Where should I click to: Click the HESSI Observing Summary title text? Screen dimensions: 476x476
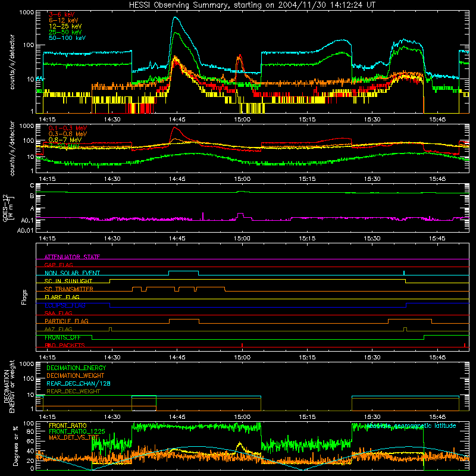(252, 5)
